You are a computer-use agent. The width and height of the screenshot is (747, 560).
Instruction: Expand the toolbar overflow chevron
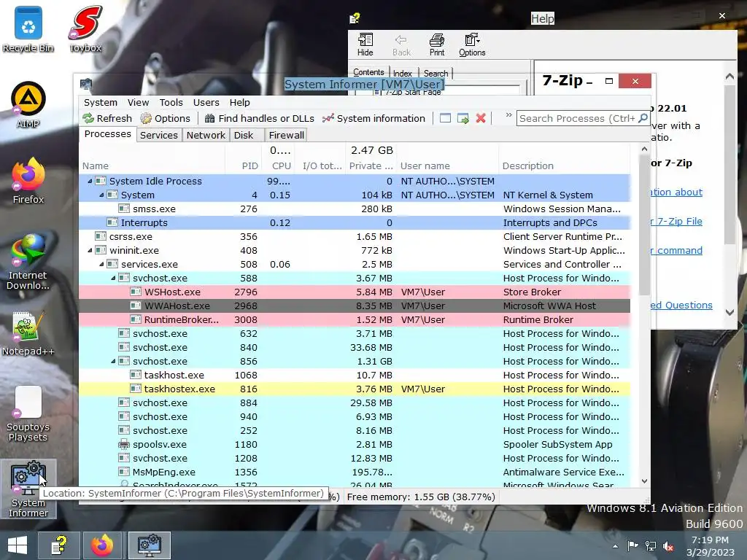(x=508, y=115)
